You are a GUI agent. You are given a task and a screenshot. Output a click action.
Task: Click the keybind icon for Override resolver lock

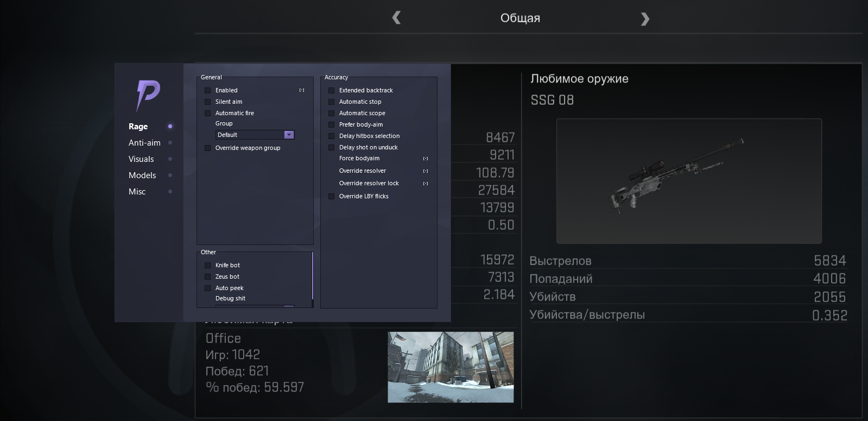[x=426, y=184]
